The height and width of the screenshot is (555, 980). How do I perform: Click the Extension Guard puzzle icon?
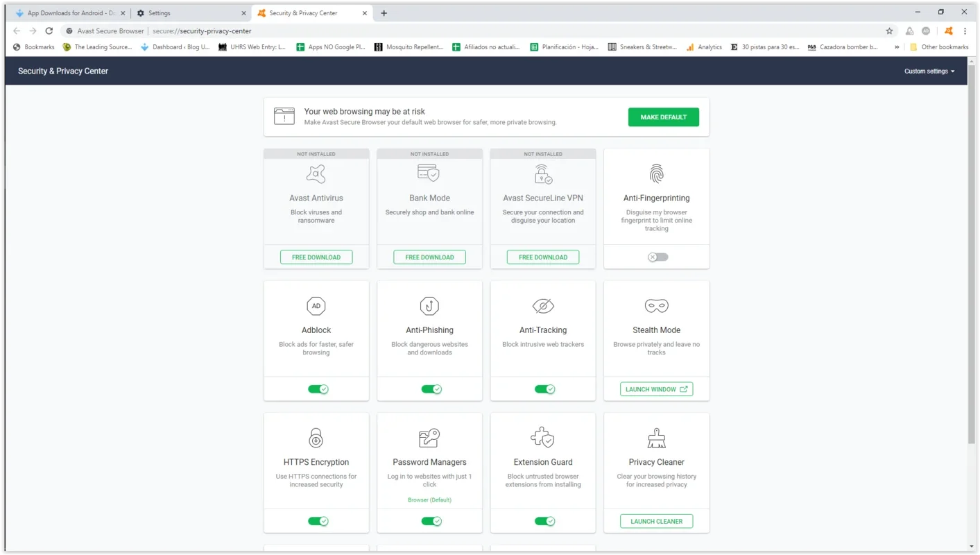tap(542, 438)
